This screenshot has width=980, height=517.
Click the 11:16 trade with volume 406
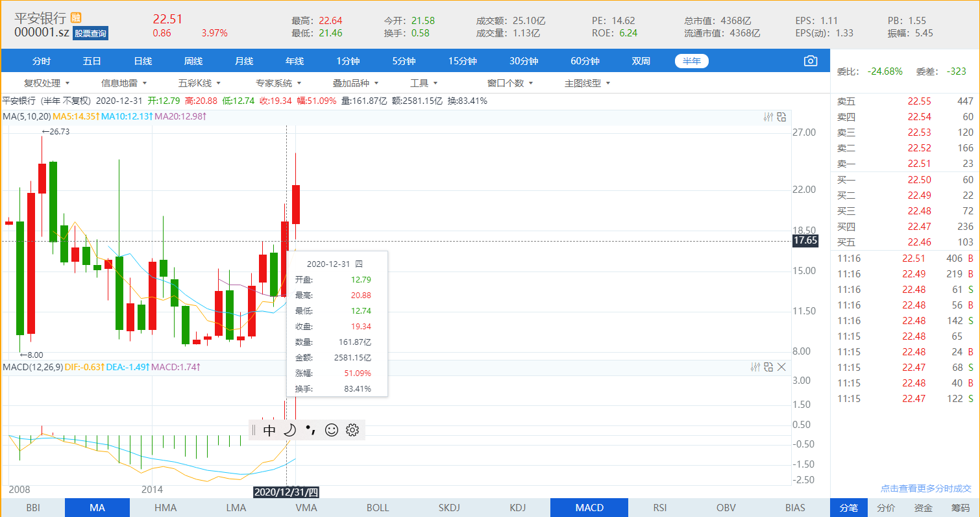click(905, 258)
